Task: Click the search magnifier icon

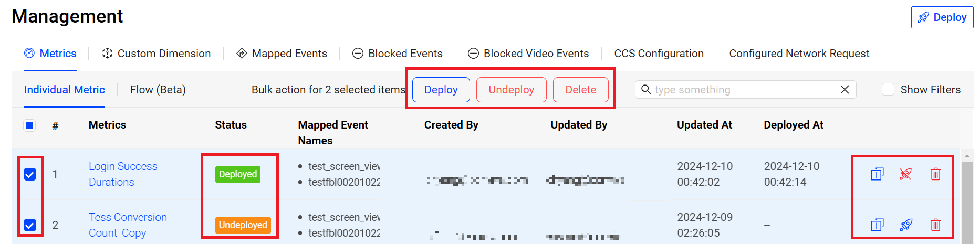Action: [647, 90]
